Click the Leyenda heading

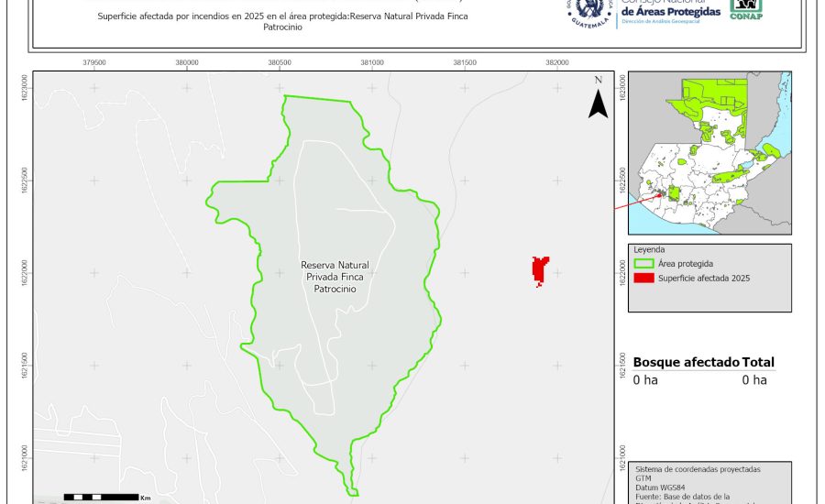[x=649, y=249]
